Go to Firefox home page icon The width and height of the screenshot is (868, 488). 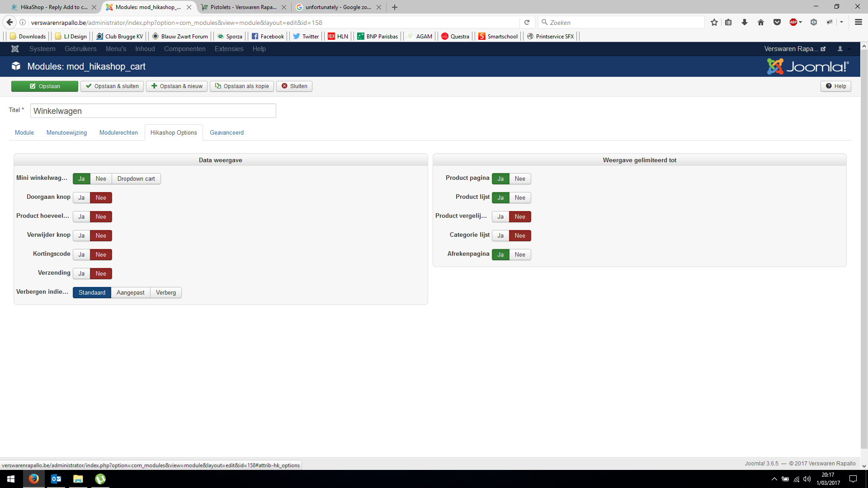tap(761, 22)
